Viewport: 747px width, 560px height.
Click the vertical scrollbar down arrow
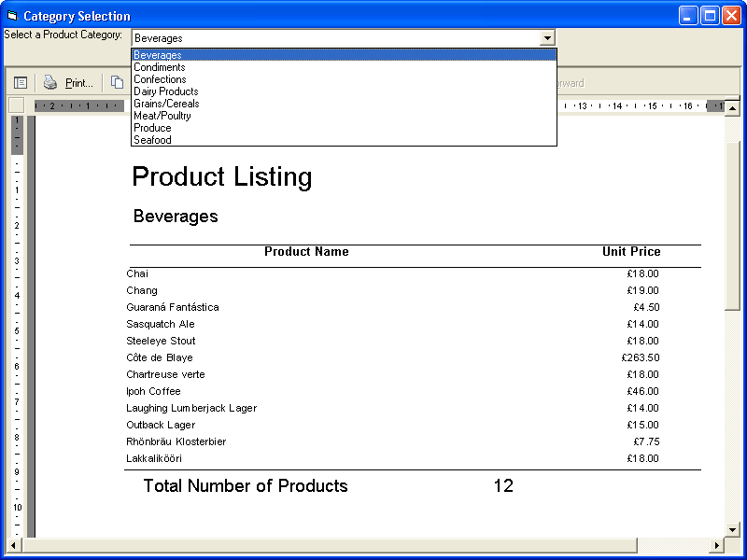(732, 529)
